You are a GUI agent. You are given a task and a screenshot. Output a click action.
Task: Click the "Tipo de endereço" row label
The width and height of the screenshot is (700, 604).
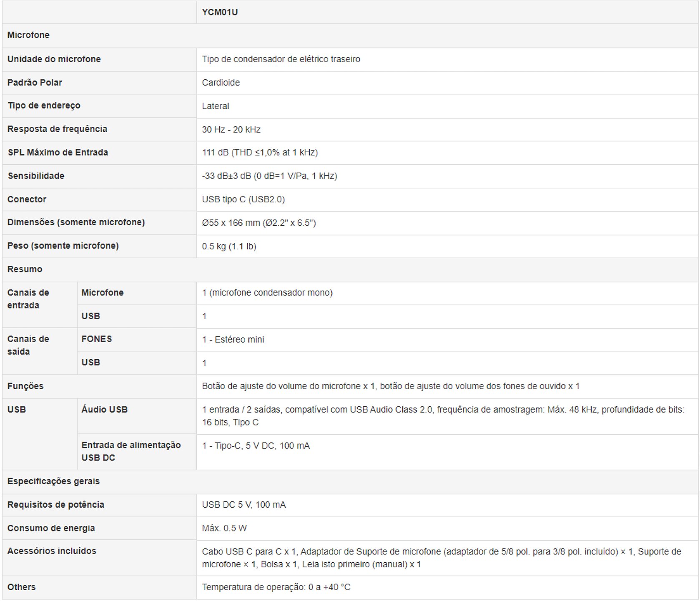[44, 106]
